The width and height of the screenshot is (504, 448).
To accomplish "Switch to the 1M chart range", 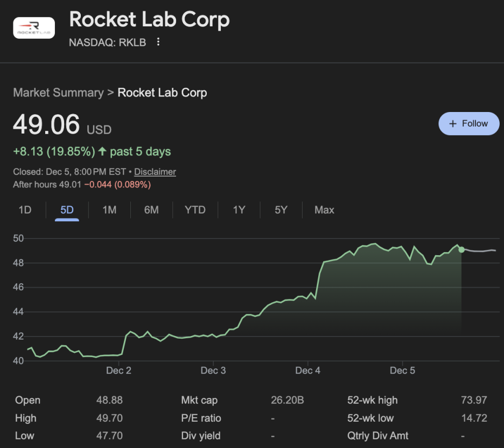I will coord(109,210).
